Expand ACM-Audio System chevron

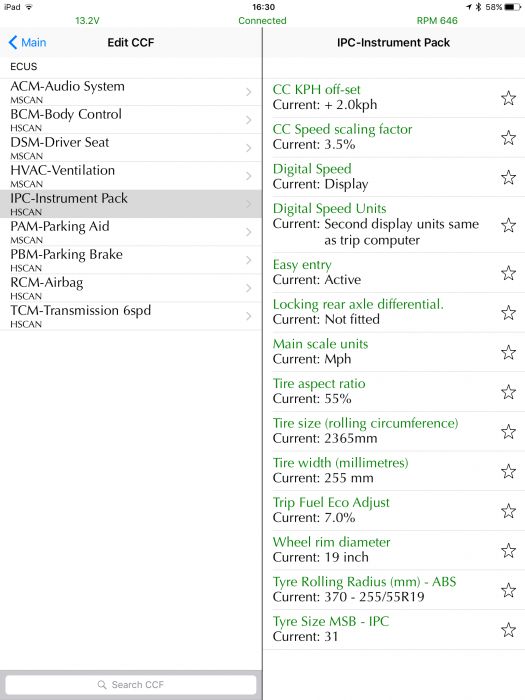(x=249, y=92)
